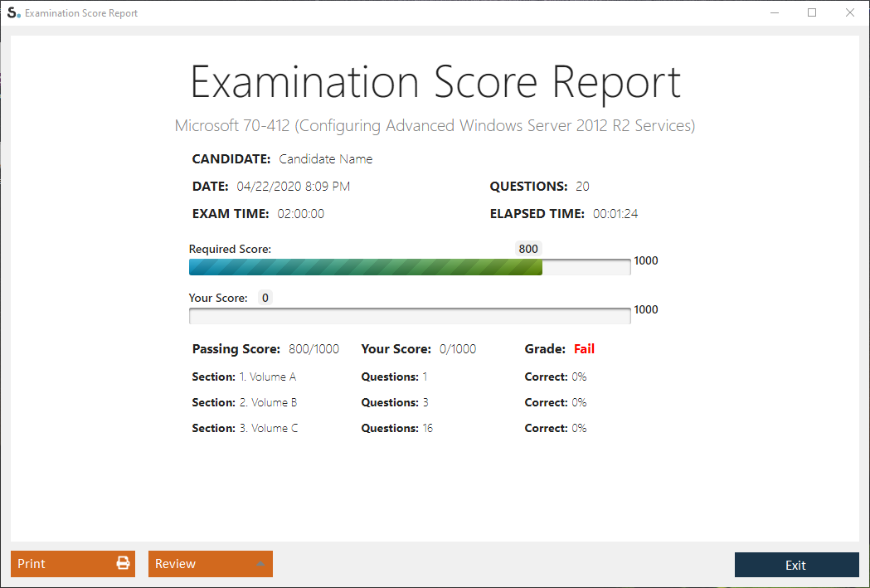Select the red Fail grade text

click(x=584, y=349)
